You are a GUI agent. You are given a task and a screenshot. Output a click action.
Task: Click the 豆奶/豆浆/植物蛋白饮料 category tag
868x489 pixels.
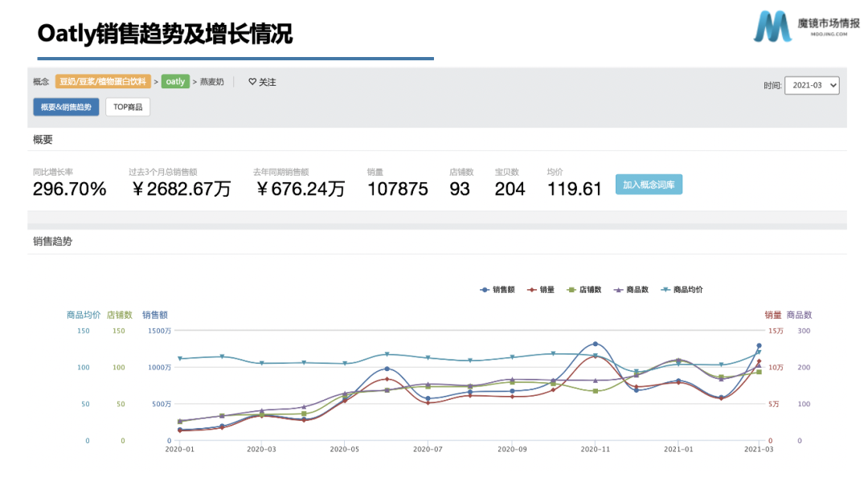(103, 82)
